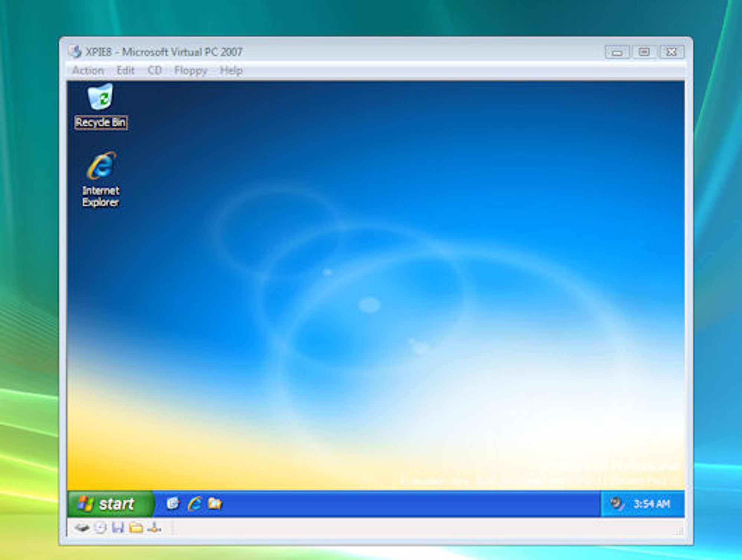
Task: Click the system tray notification icon
Action: pyautogui.click(x=617, y=504)
